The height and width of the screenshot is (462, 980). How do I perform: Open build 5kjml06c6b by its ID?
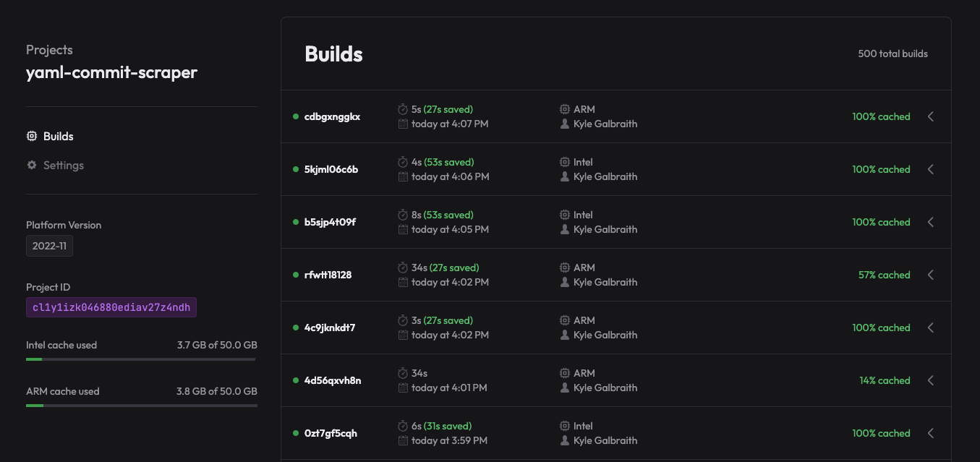point(331,169)
